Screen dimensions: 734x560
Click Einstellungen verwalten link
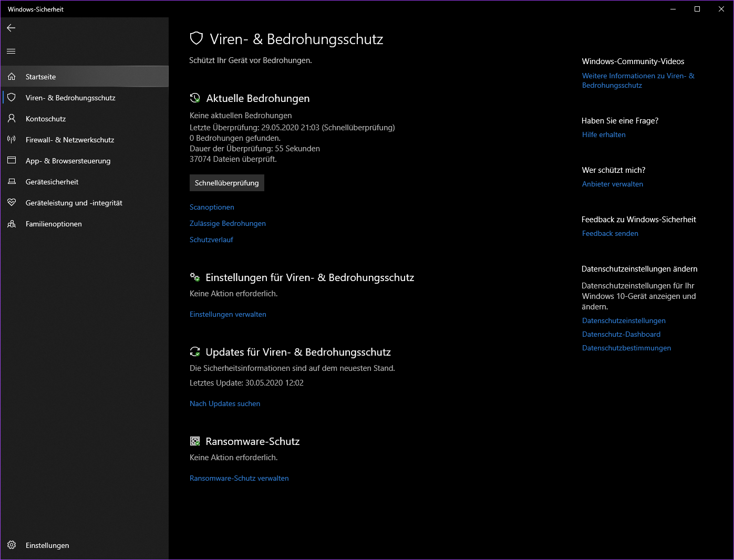click(228, 314)
